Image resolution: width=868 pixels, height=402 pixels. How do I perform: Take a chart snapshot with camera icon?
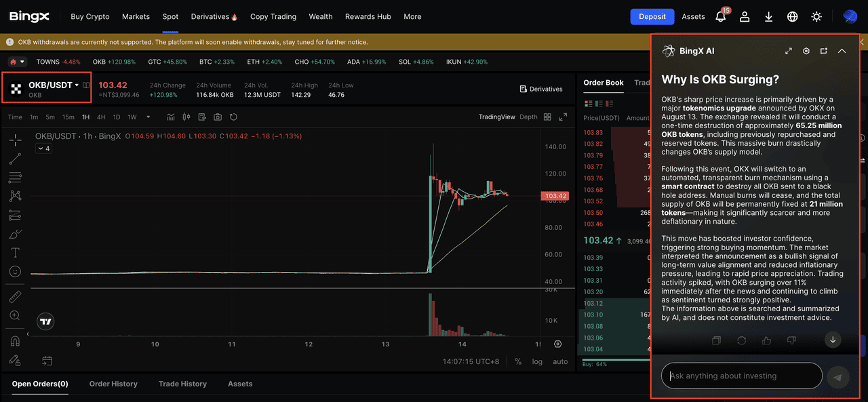(218, 117)
